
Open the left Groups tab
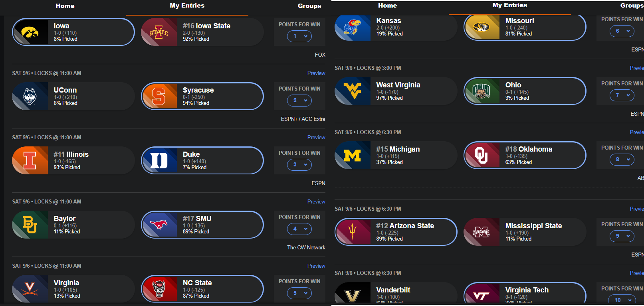(309, 6)
